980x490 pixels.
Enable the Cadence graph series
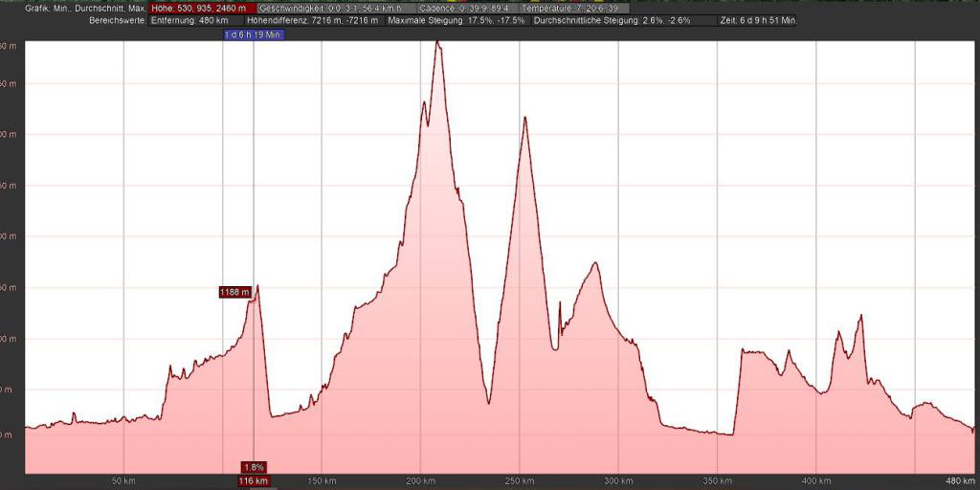tap(463, 8)
